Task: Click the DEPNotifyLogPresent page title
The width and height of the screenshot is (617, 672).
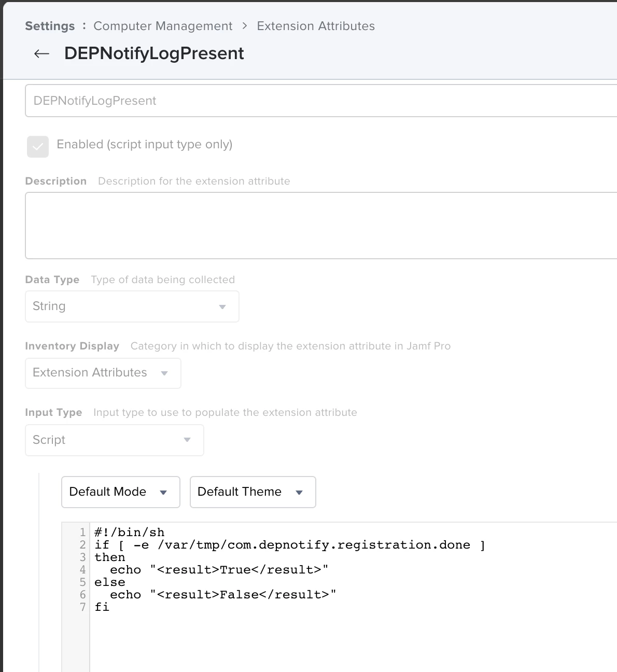Action: (154, 53)
